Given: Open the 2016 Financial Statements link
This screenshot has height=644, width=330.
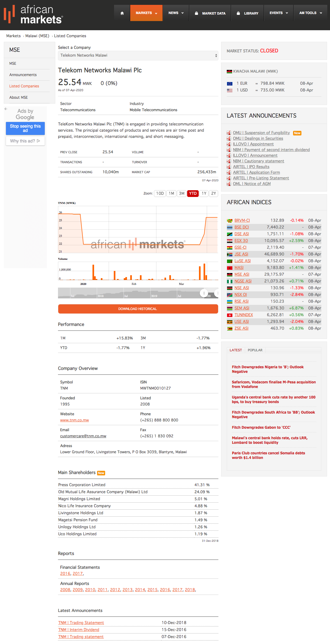Looking at the screenshot, I should [x=65, y=574].
